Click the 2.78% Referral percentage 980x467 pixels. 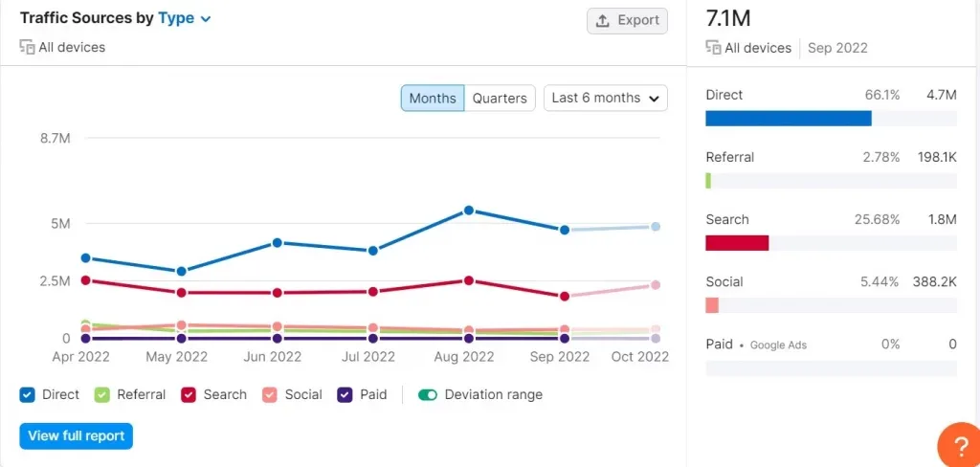click(x=881, y=157)
